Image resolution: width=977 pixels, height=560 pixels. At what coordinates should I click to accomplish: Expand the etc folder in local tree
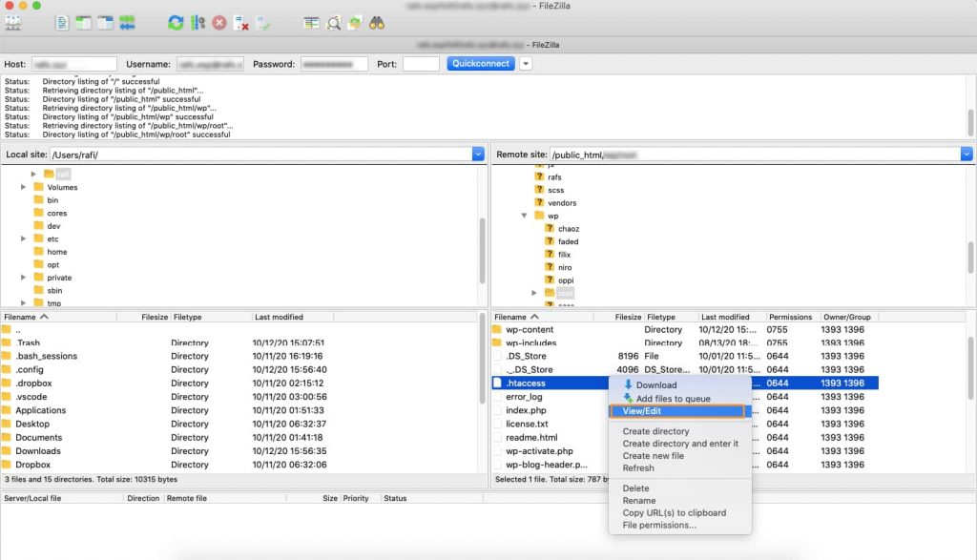point(23,239)
